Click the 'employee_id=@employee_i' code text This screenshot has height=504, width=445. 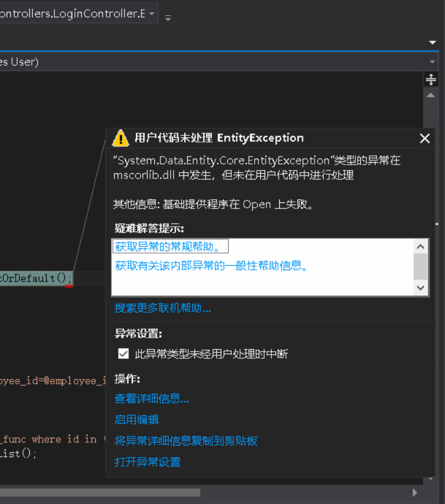(52, 380)
